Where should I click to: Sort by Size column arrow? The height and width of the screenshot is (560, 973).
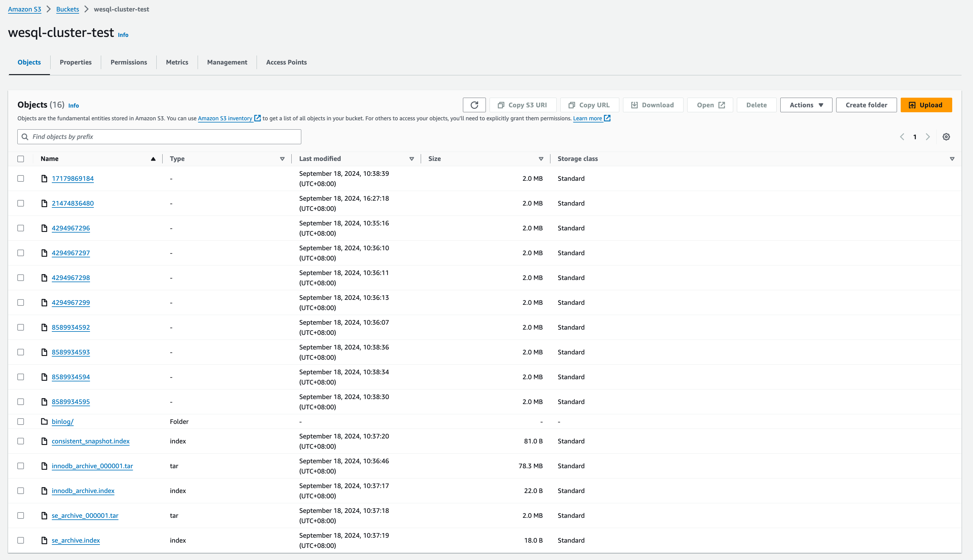[541, 159]
